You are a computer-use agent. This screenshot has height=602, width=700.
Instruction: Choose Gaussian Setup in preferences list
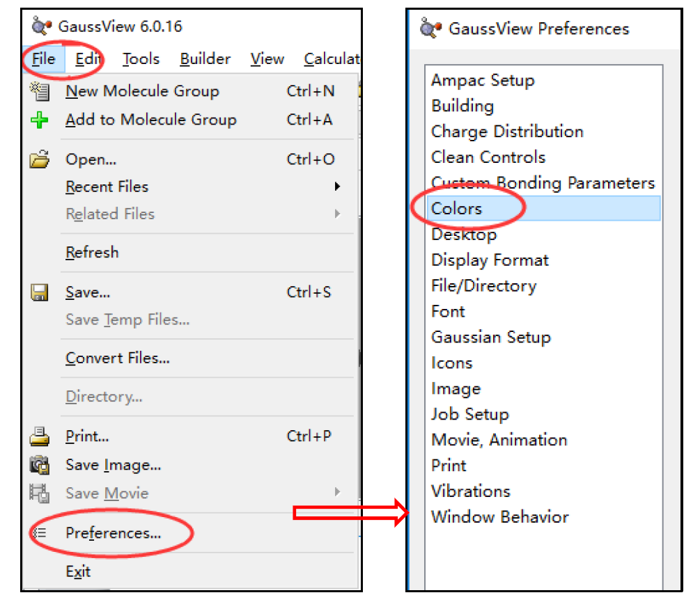pos(491,337)
